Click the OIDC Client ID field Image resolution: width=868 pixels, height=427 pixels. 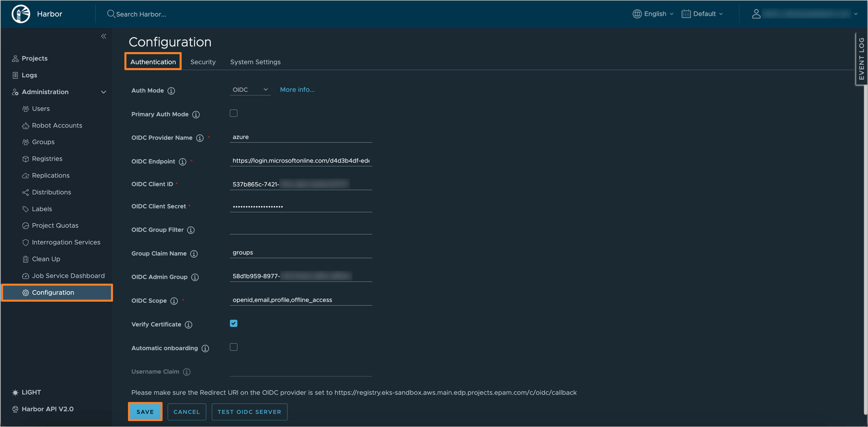tap(301, 184)
